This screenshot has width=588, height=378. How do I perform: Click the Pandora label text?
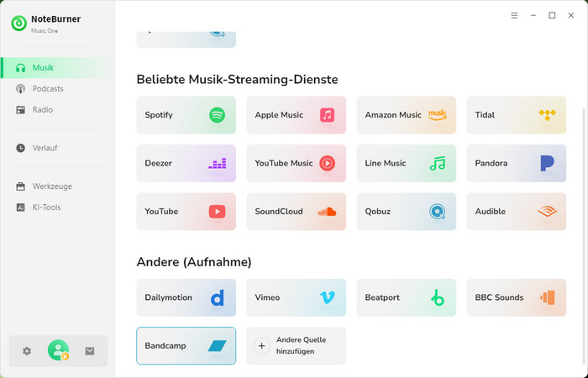click(491, 163)
